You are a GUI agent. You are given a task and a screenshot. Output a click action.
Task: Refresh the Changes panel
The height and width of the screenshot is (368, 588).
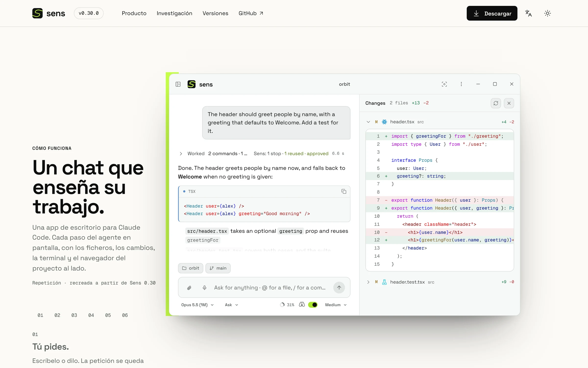pyautogui.click(x=496, y=103)
